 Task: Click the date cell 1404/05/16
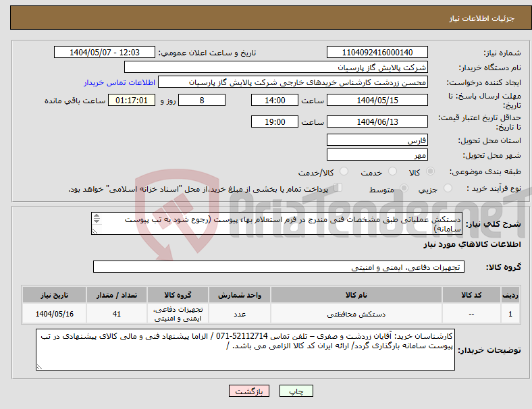(x=54, y=314)
